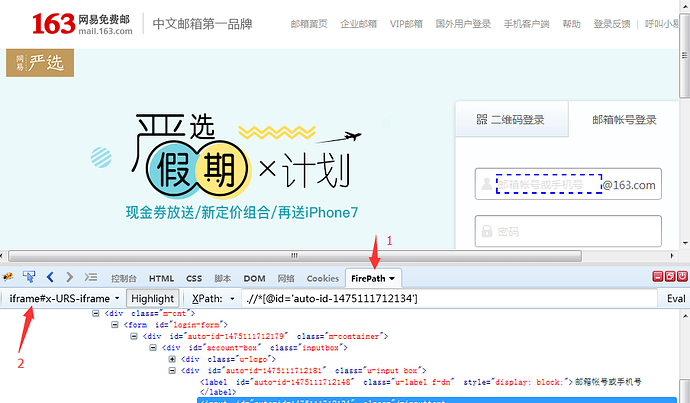Go back using Firebug's left arrow

click(x=50, y=277)
